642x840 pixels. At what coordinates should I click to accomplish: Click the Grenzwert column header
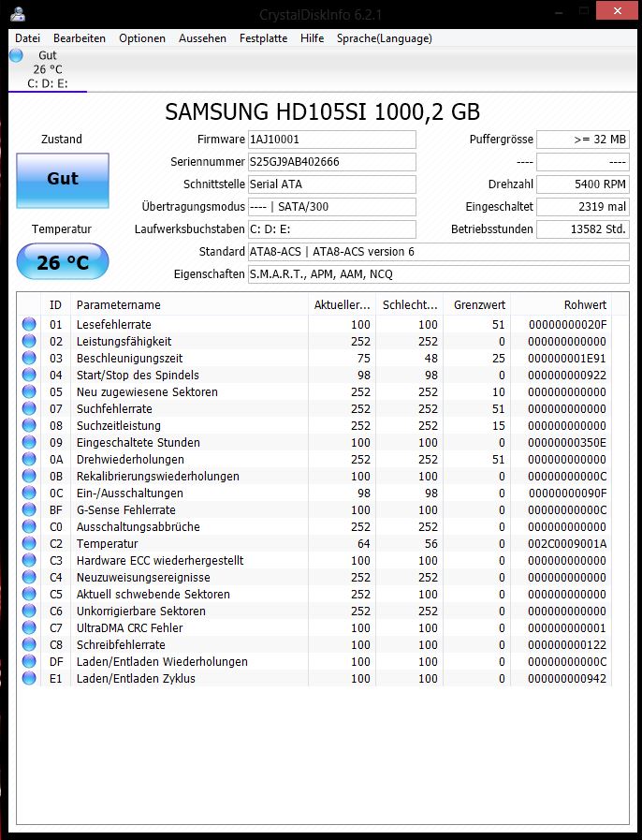click(477, 305)
